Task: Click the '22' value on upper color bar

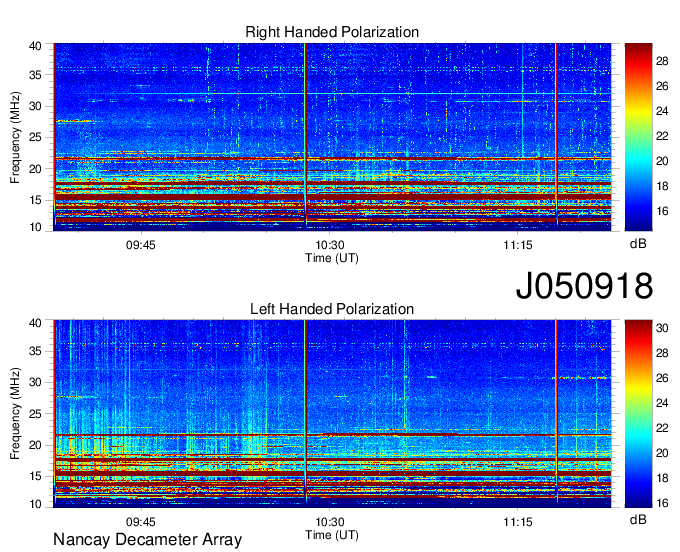Action: pyautogui.click(x=662, y=136)
